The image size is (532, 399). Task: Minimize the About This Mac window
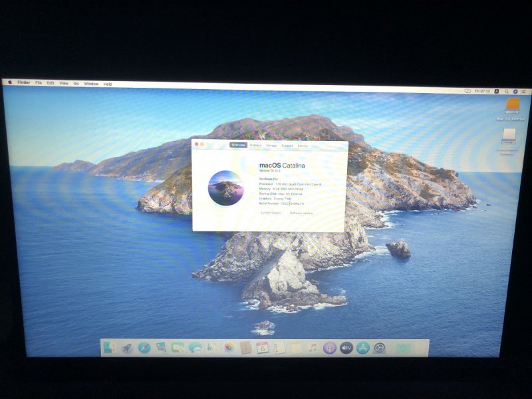tap(202, 144)
